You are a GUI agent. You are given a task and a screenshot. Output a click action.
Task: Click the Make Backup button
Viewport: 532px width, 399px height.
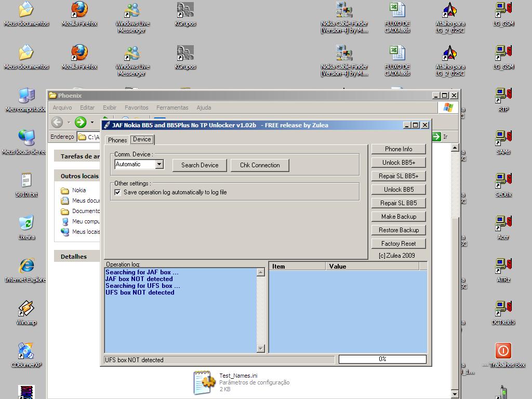(398, 217)
